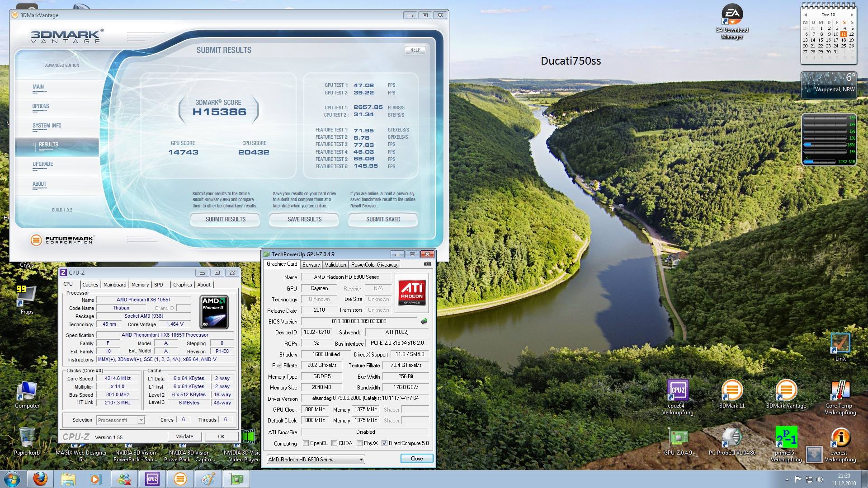Open the Mainboard tab in CPU-Z

click(x=114, y=285)
